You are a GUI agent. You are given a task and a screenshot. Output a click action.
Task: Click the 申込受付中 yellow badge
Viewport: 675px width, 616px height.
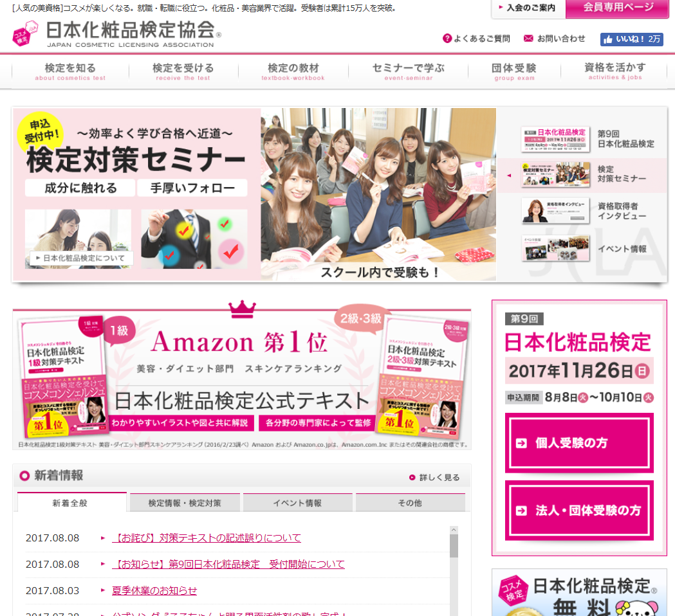[x=41, y=132]
